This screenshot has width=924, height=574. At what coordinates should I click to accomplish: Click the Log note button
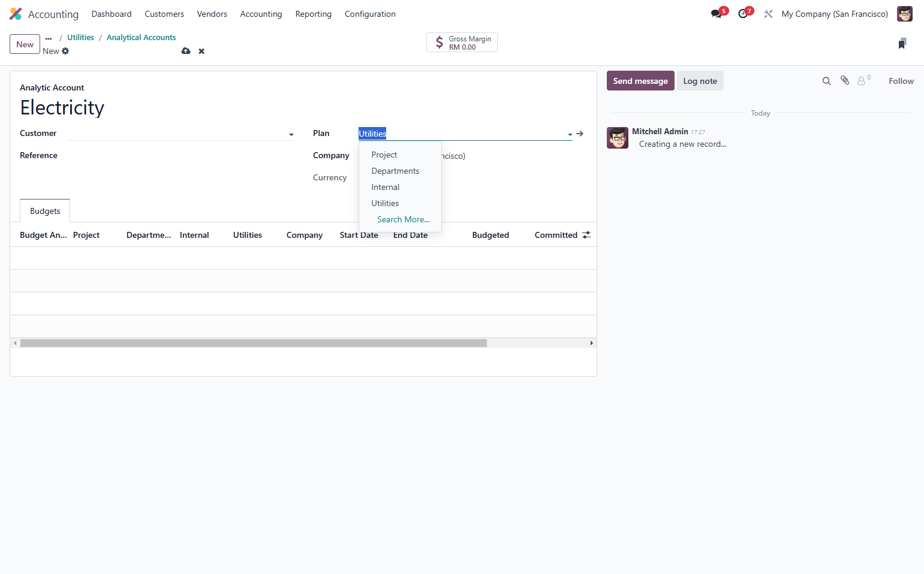[700, 81]
